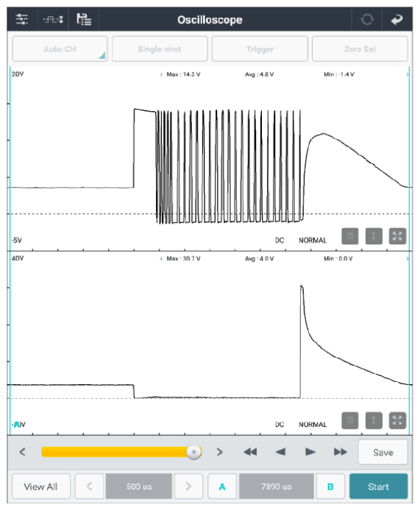
Task: Click the 40V scale label
Action: click(x=18, y=258)
